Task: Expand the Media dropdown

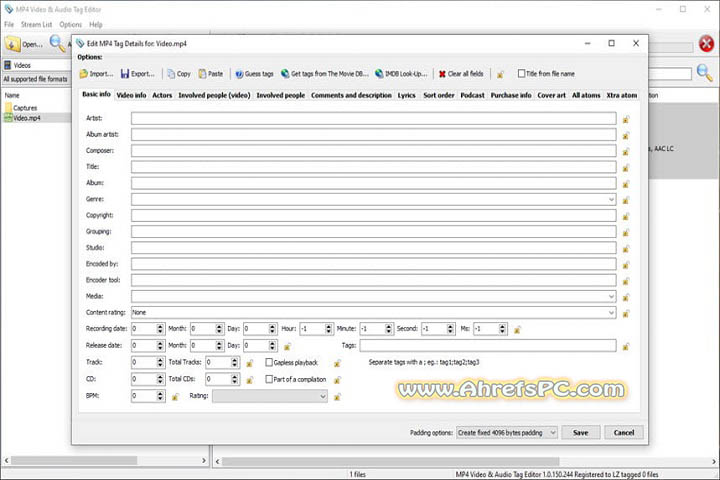Action: pyautogui.click(x=611, y=296)
